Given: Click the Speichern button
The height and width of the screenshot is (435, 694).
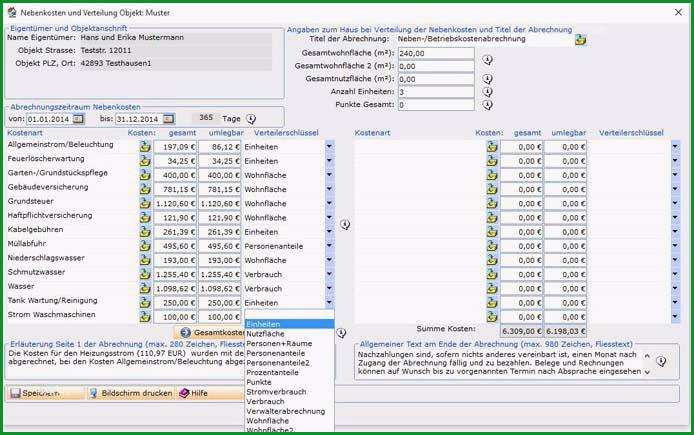Looking at the screenshot, I should click(46, 393).
